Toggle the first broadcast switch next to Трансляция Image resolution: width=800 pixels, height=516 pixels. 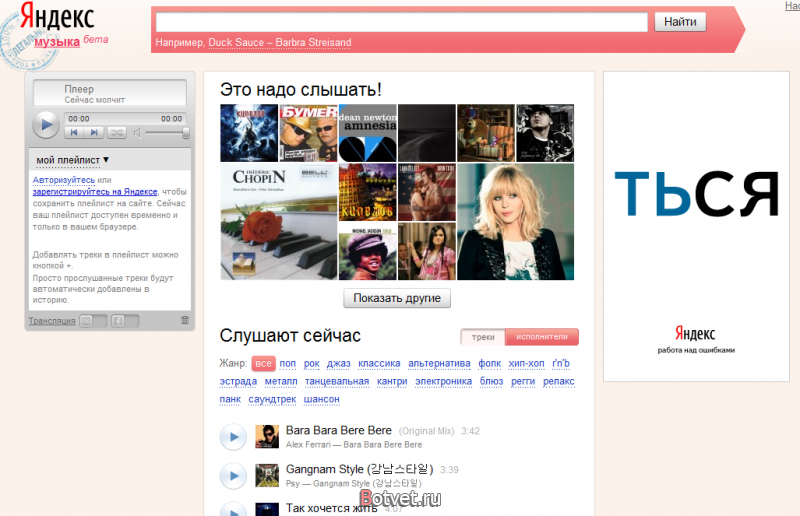coord(93,321)
